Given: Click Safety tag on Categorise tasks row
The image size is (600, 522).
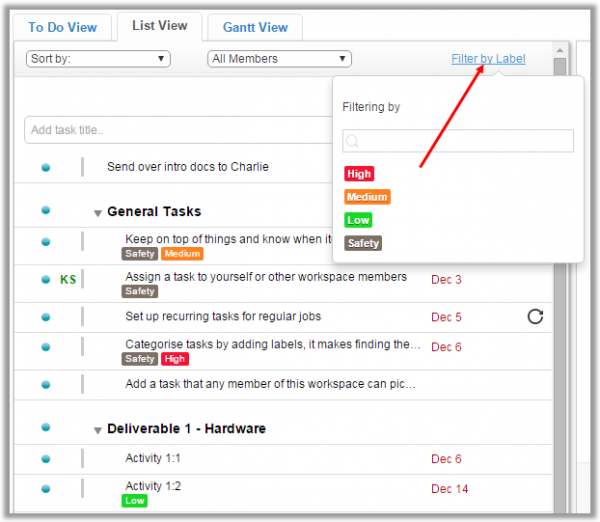Looking at the screenshot, I should (x=140, y=359).
